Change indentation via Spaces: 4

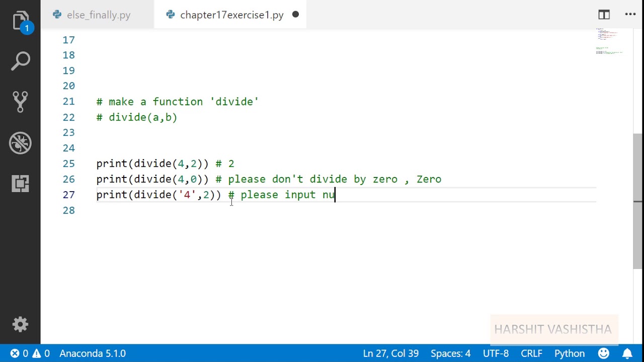pyautogui.click(x=451, y=353)
